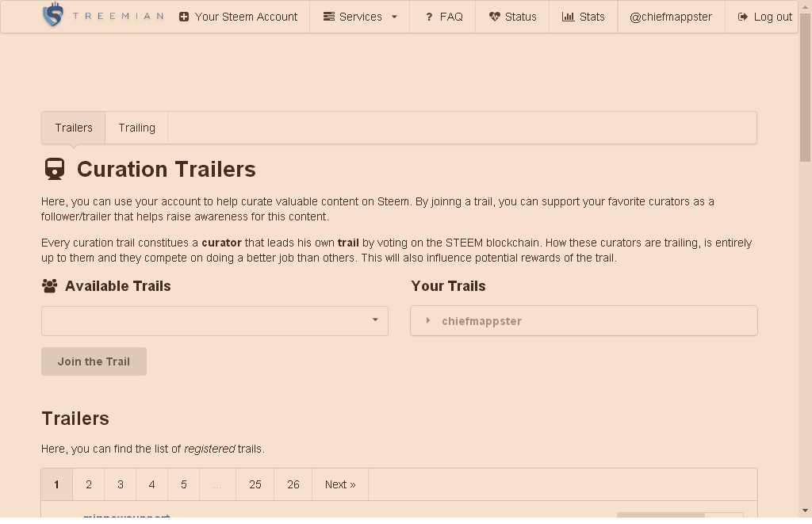
Task: Open Your Steem Account menu item
Action: pos(238,17)
